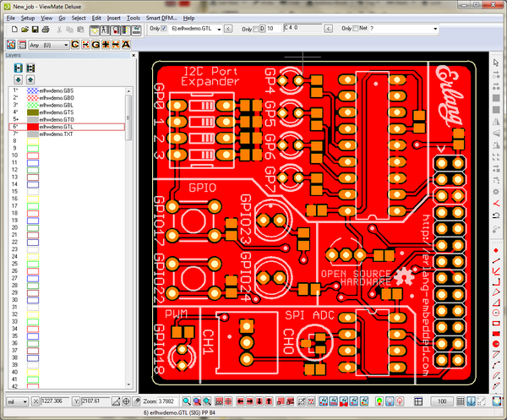507x420 pixels.
Task: Open a file with the folder icon
Action: point(25,30)
